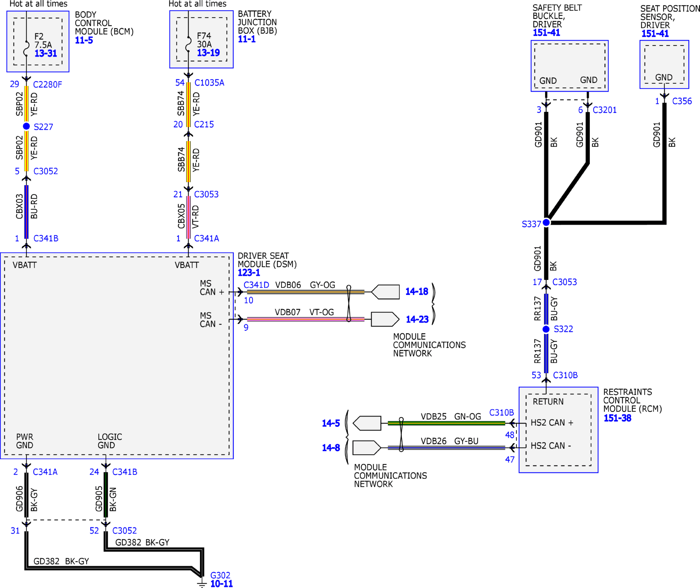Click the VDB07 VT-OG wire label

[304, 312]
